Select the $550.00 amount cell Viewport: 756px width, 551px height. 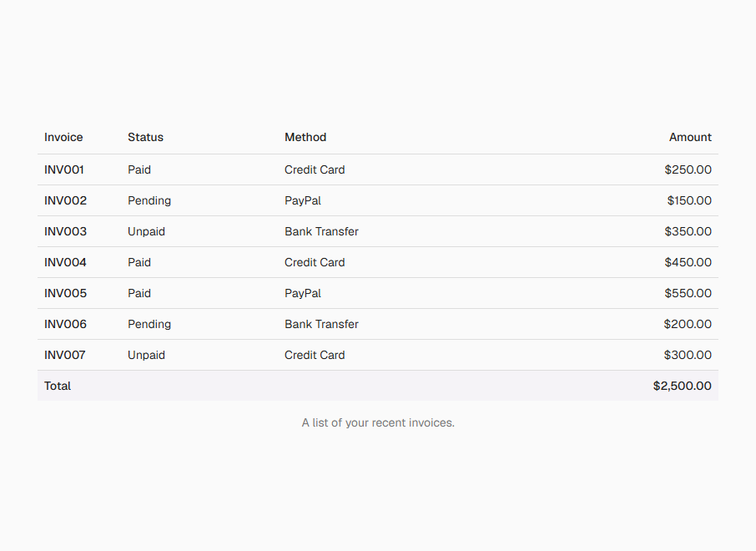point(688,293)
